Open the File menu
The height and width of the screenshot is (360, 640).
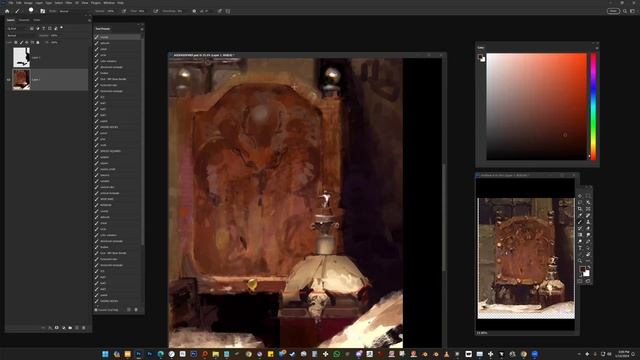pyautogui.click(x=11, y=3)
